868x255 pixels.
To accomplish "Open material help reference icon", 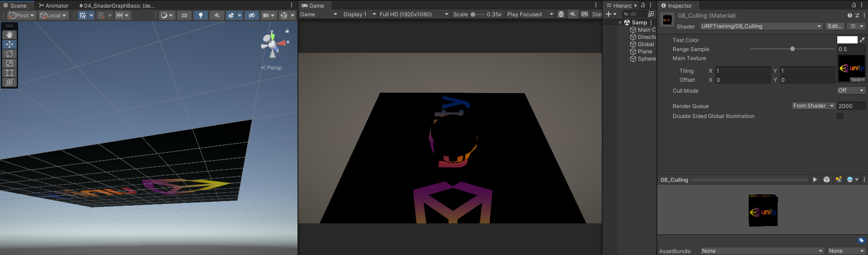I will [x=849, y=15].
